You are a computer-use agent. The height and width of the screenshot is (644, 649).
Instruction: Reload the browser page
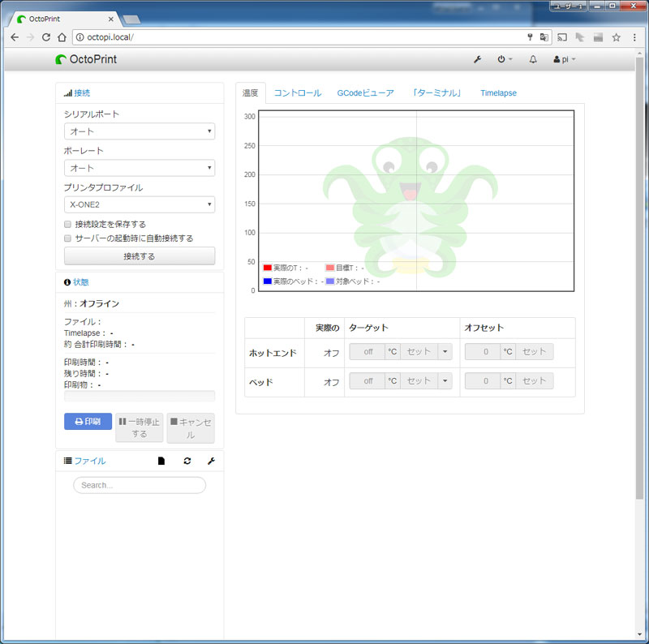pyautogui.click(x=46, y=37)
